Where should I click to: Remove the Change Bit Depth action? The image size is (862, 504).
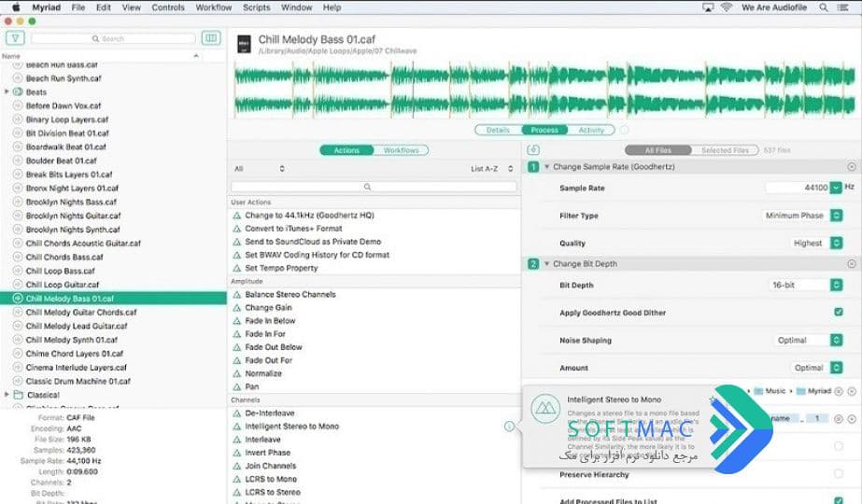click(x=852, y=264)
